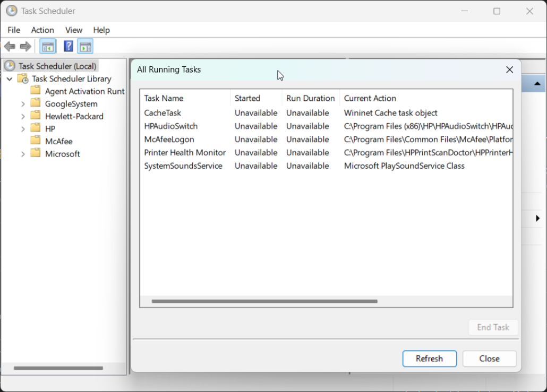The image size is (547, 392).
Task: Select the McAfeeLogon running task
Action: [169, 139]
